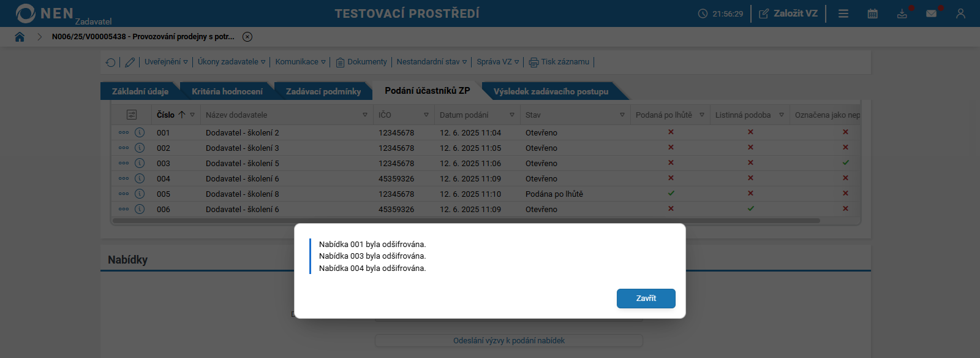980x358 pixels.
Task: Open Dokumenty in toolbar
Action: click(361, 62)
